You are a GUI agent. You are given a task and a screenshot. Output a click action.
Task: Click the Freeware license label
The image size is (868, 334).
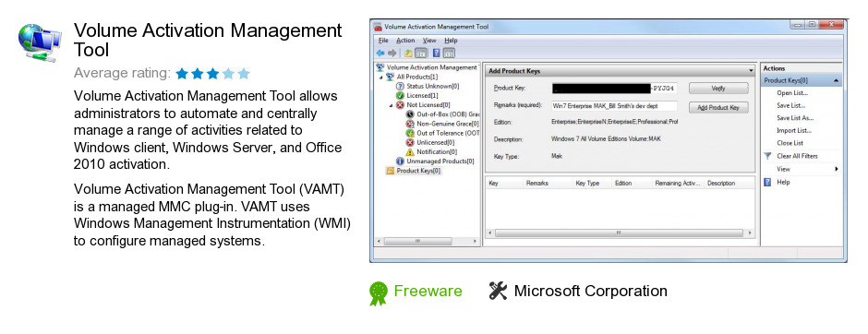428,291
